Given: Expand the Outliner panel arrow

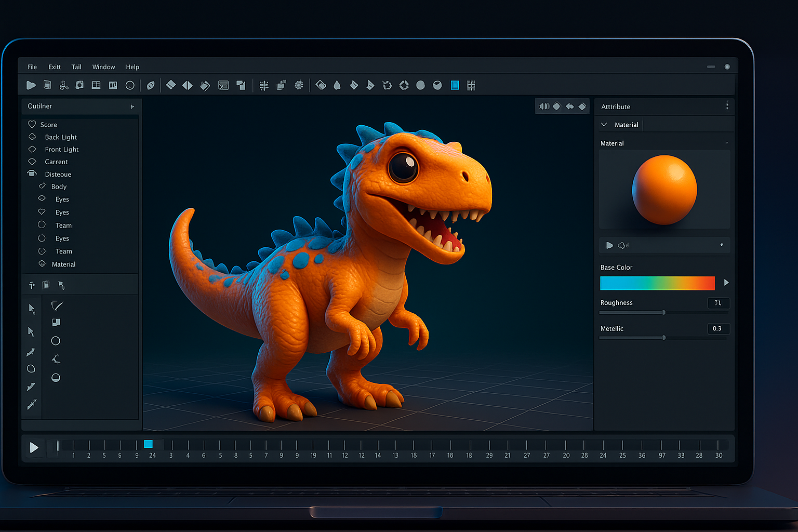Looking at the screenshot, I should coord(132,107).
